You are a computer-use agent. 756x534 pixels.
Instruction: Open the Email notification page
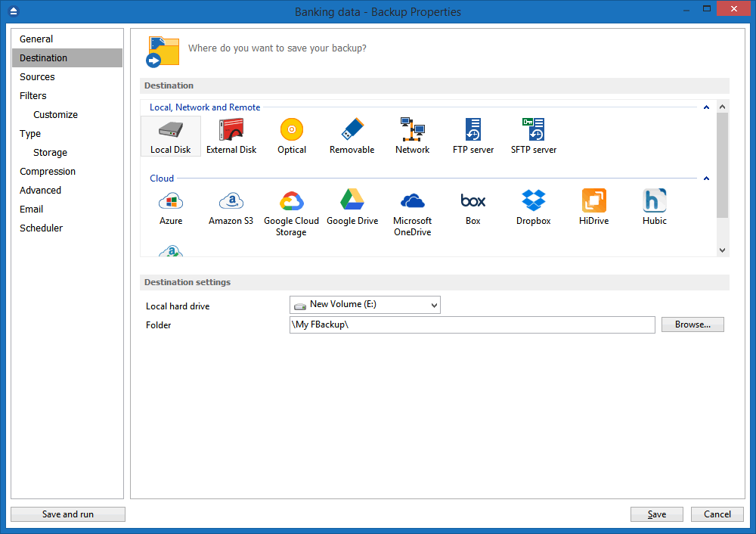67,209
